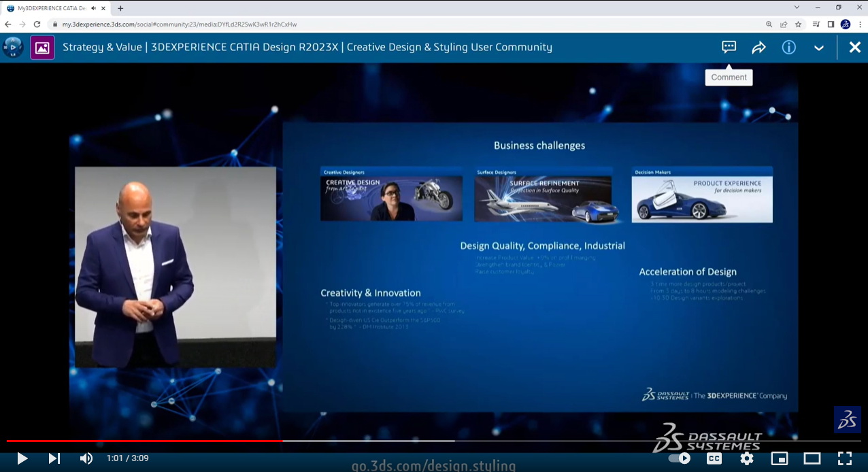The width and height of the screenshot is (868, 472).
Task: Expand the chevron next to the Info icon
Action: (818, 47)
